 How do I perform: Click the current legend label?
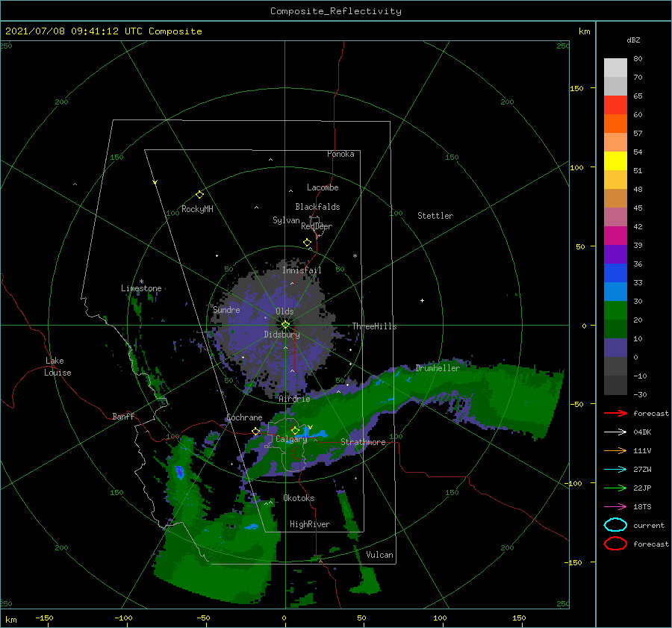click(648, 525)
